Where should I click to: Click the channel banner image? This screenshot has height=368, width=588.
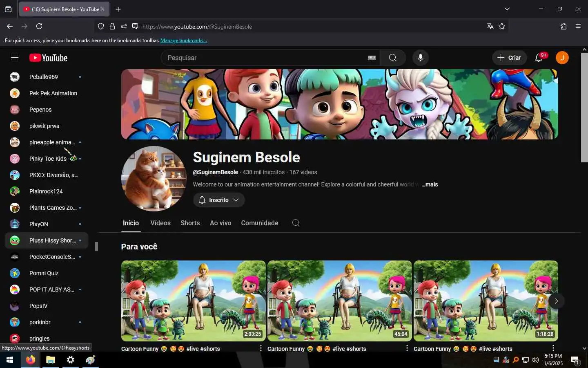pyautogui.click(x=340, y=104)
